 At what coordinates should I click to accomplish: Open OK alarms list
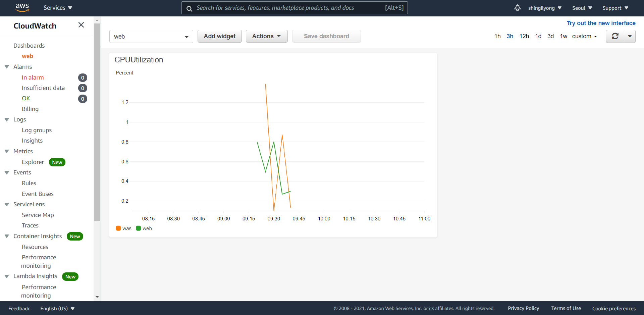26,98
